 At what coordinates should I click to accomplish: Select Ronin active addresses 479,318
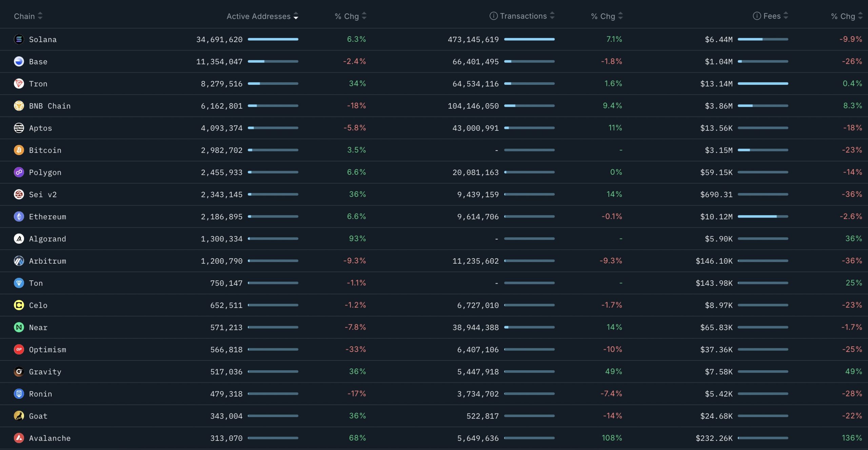click(226, 394)
